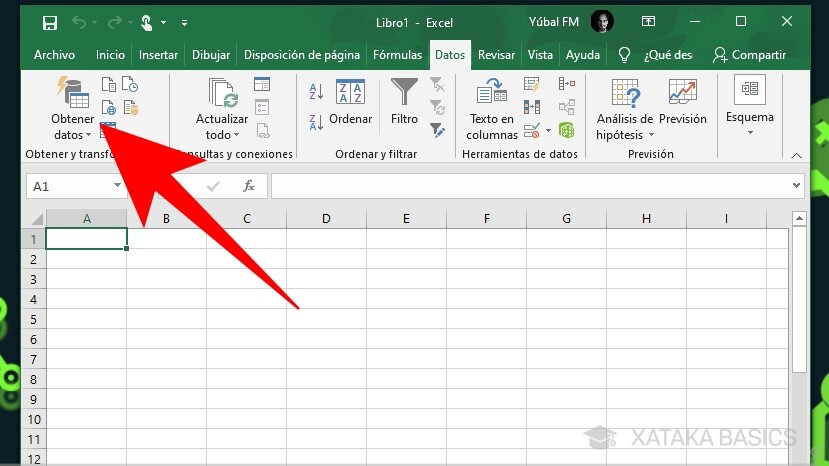Image resolution: width=829 pixels, height=466 pixels.
Task: Expand the formula bar chevron
Action: [x=796, y=186]
